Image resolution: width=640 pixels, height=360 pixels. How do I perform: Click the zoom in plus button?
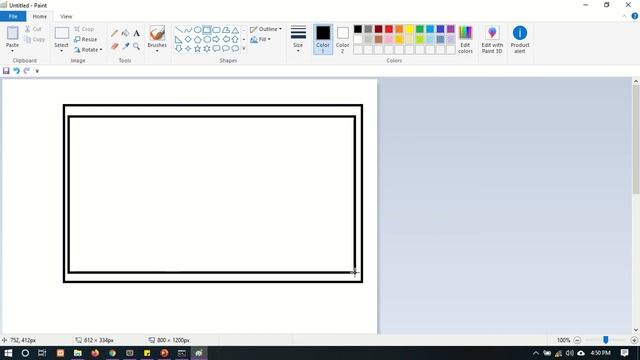click(634, 340)
